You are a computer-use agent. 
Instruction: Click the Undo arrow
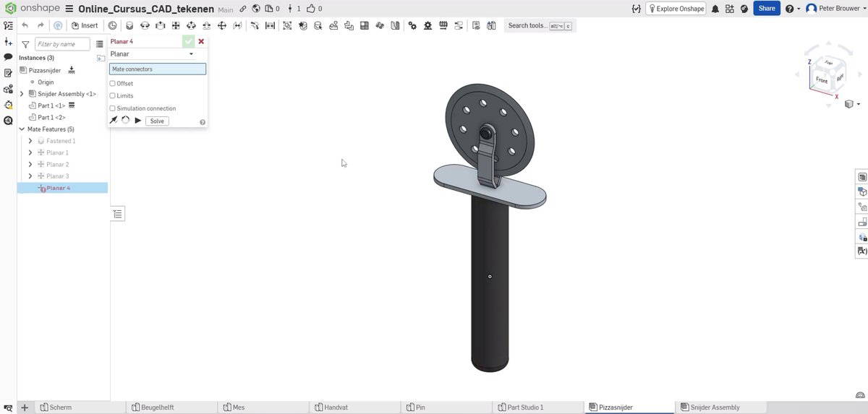(x=25, y=25)
